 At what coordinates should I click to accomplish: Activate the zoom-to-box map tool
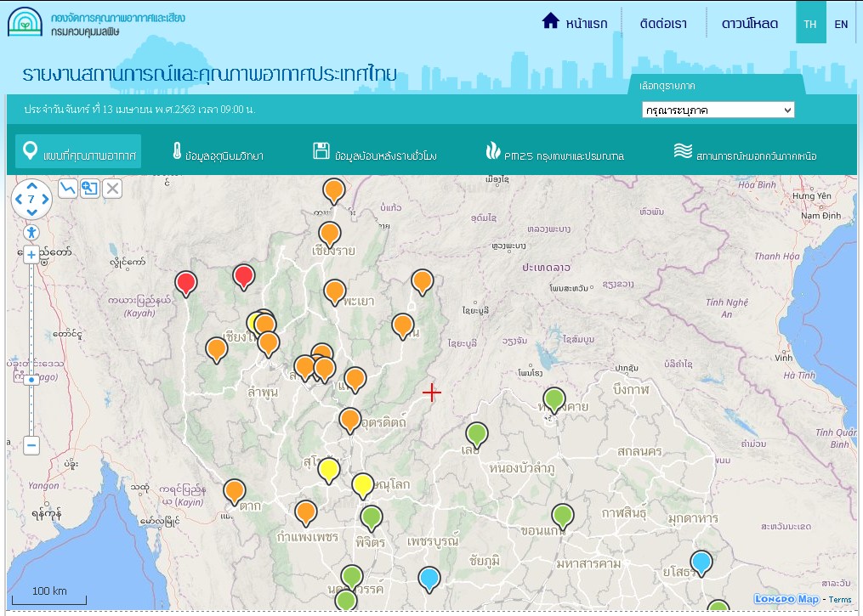pos(90,189)
